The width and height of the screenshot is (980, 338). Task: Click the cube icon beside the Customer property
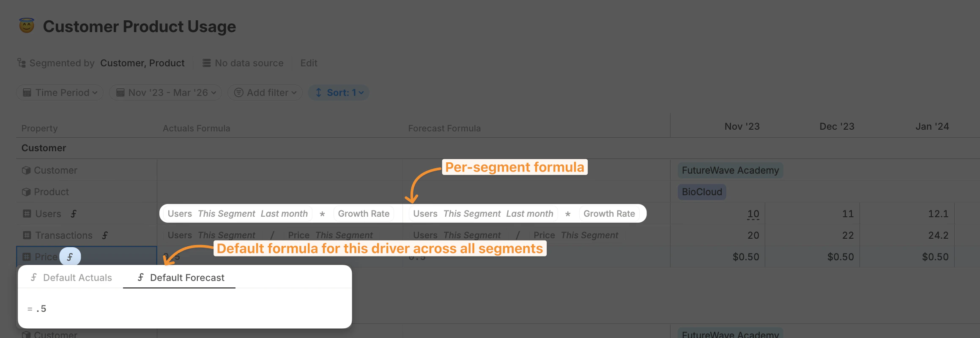[x=26, y=170]
